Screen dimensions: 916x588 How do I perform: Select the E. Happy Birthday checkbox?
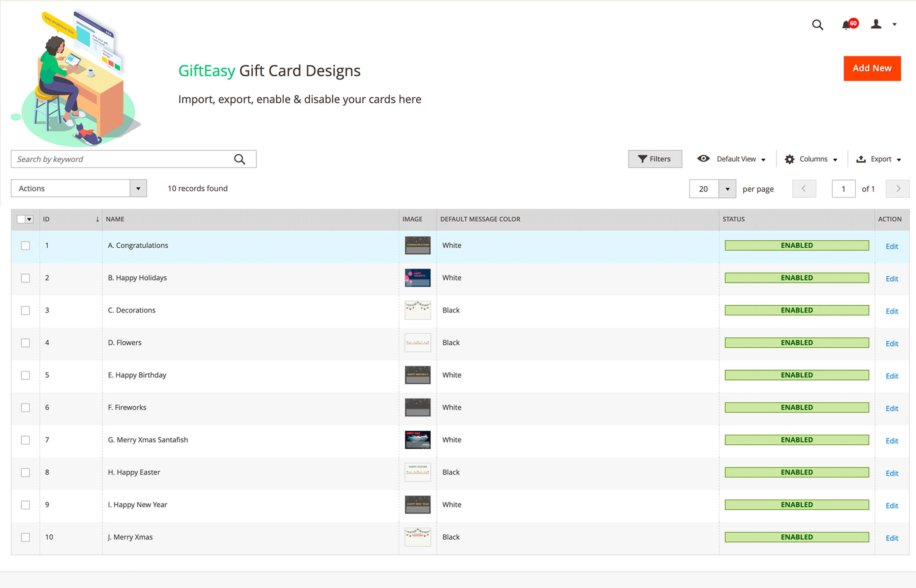[x=25, y=375]
